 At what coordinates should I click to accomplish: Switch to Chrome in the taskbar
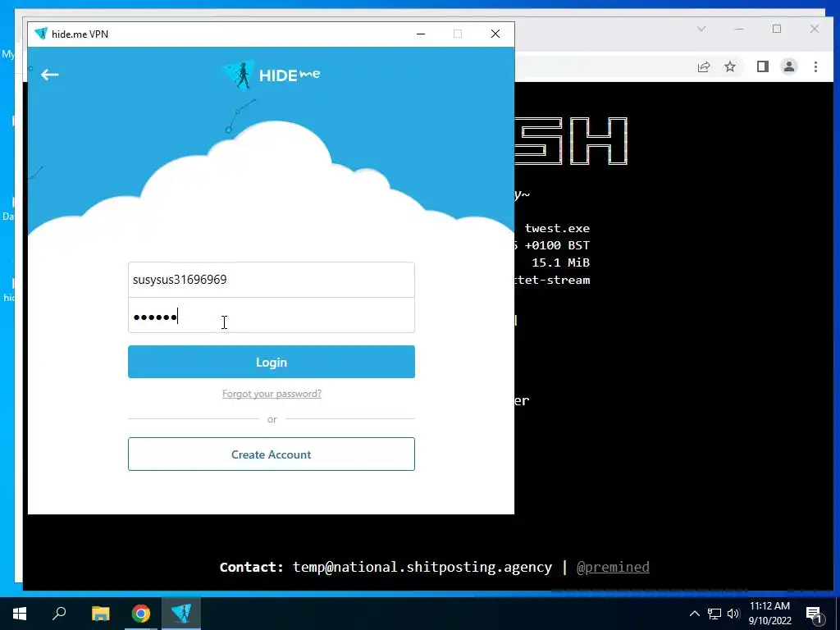tap(141, 614)
